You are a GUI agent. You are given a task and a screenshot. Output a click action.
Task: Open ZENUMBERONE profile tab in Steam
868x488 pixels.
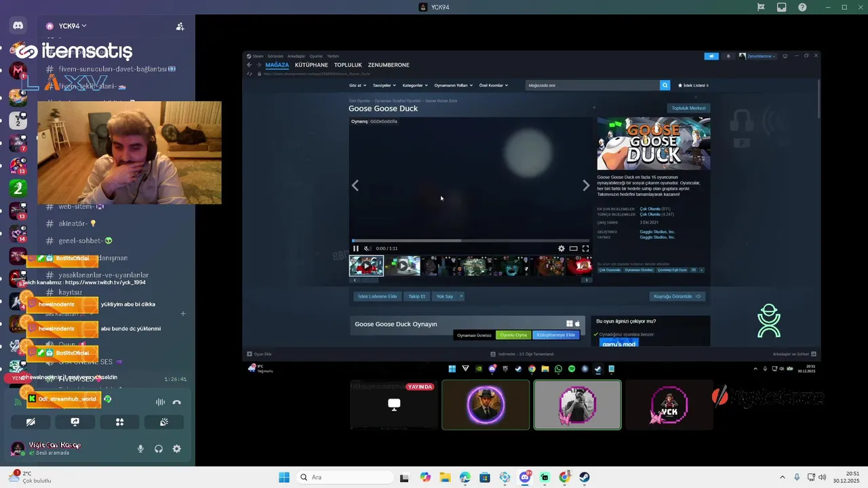pyautogui.click(x=389, y=65)
